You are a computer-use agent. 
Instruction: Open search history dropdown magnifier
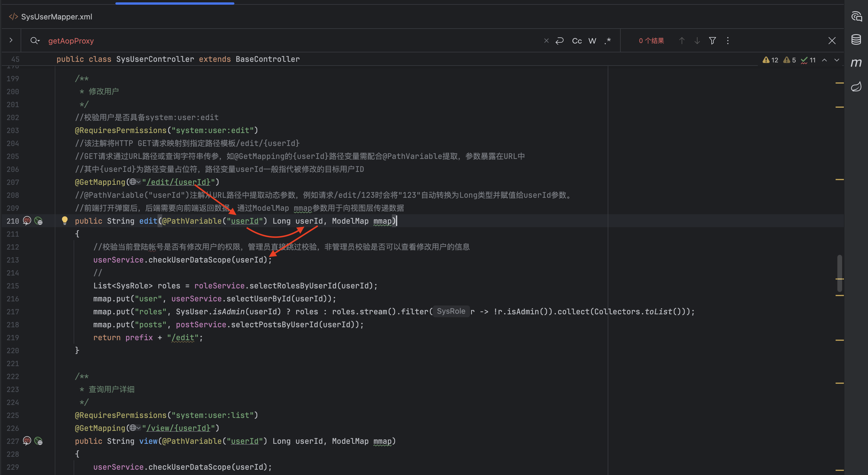[x=35, y=41]
